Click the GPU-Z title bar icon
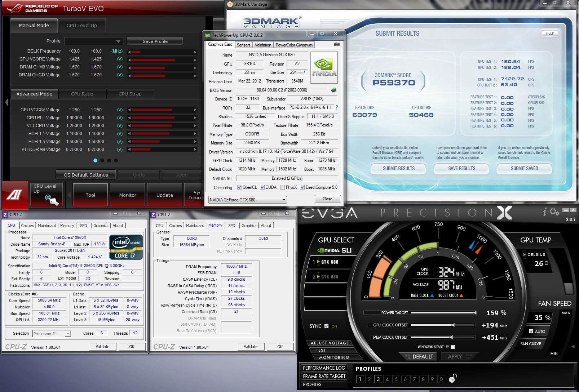 [207, 35]
